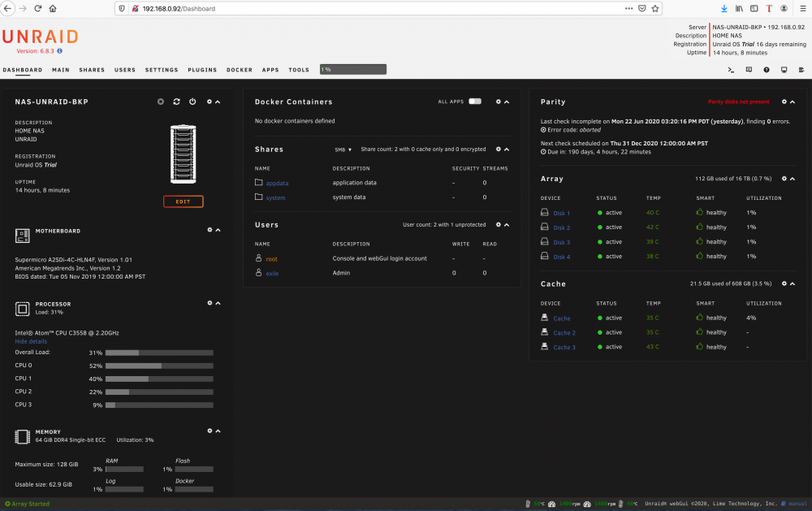Click the info monitor icon in toolbar

[x=784, y=69]
